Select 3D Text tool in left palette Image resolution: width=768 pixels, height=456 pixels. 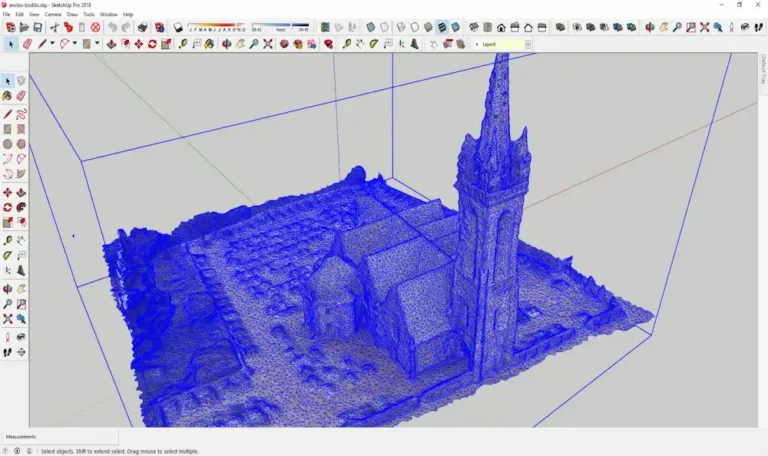click(21, 270)
